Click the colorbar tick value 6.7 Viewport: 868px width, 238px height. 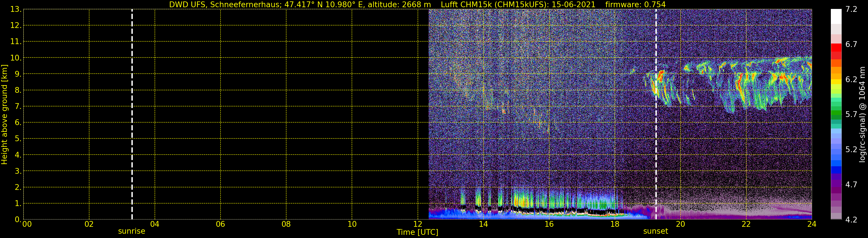pyautogui.click(x=851, y=44)
